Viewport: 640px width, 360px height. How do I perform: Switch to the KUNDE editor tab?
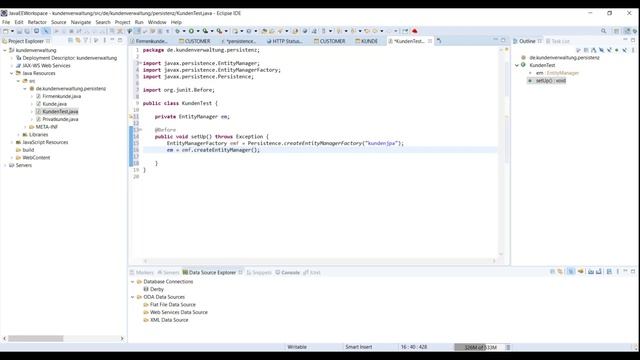tap(367, 41)
